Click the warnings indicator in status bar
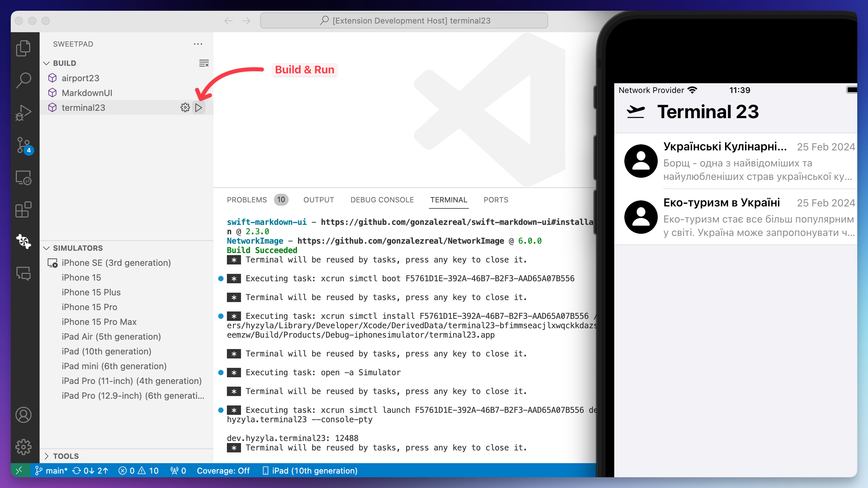The height and width of the screenshot is (488, 868). [148, 471]
